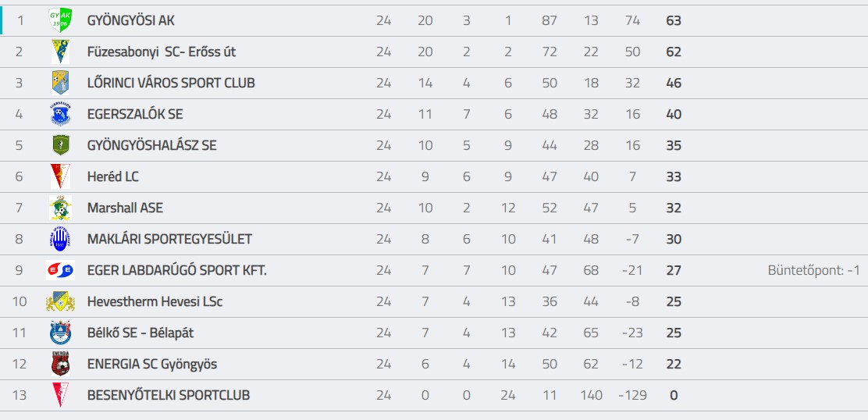The width and height of the screenshot is (868, 420).
Task: Select the ENERGIA SC Gyöngyös team name
Action: click(152, 365)
